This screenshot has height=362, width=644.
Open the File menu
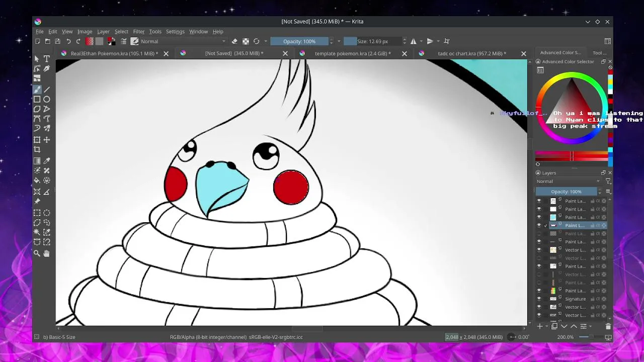pos(39,32)
